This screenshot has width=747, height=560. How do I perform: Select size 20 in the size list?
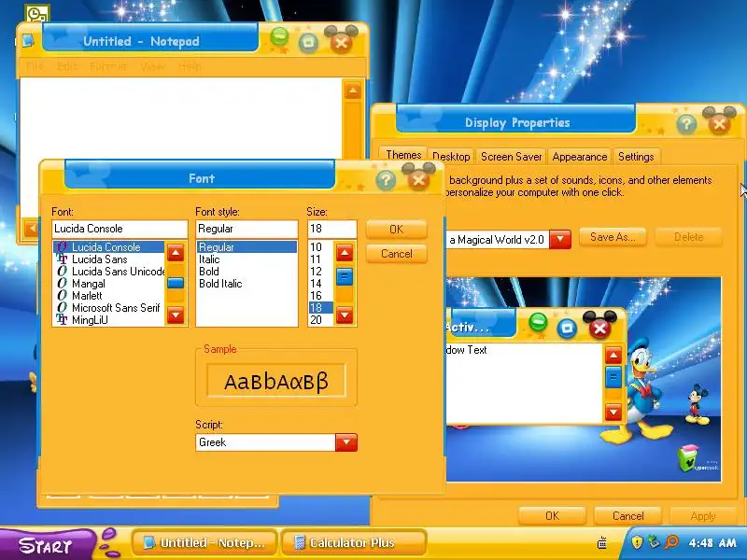pos(320,320)
